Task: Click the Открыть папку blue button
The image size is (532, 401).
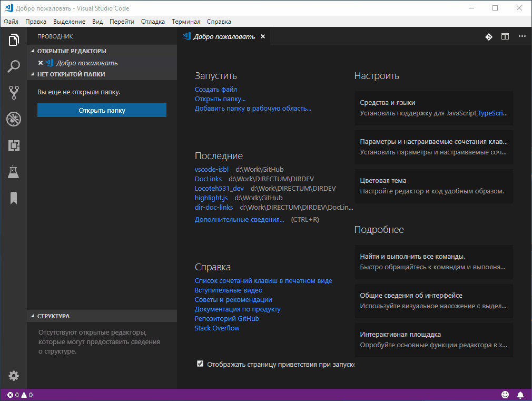Action: pos(102,110)
